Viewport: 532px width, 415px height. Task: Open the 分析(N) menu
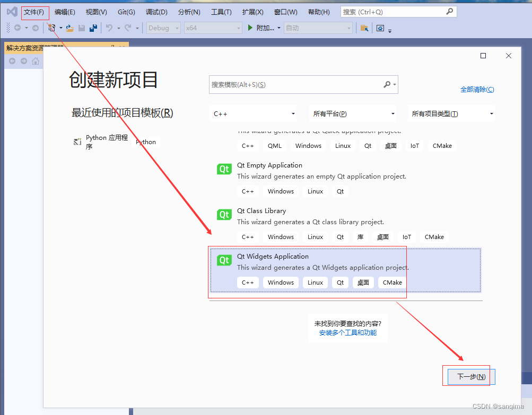(189, 12)
